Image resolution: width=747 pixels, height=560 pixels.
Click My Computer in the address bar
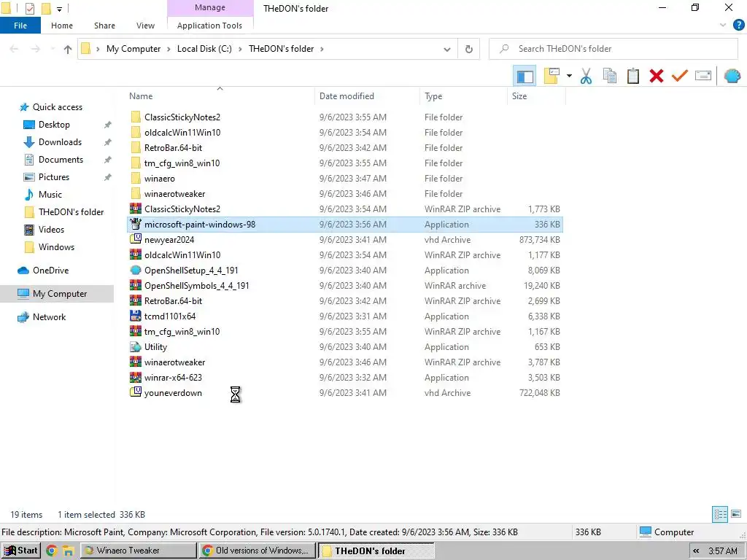coord(133,49)
